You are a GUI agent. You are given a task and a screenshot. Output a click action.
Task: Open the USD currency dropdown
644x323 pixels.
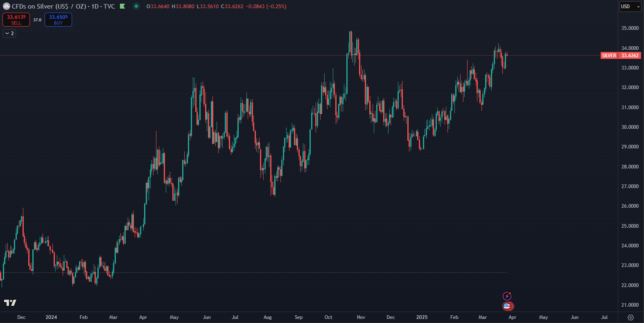point(630,7)
